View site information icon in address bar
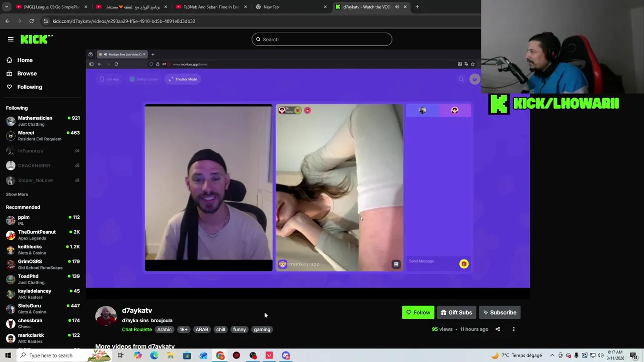The height and width of the screenshot is (362, 644). click(46, 21)
